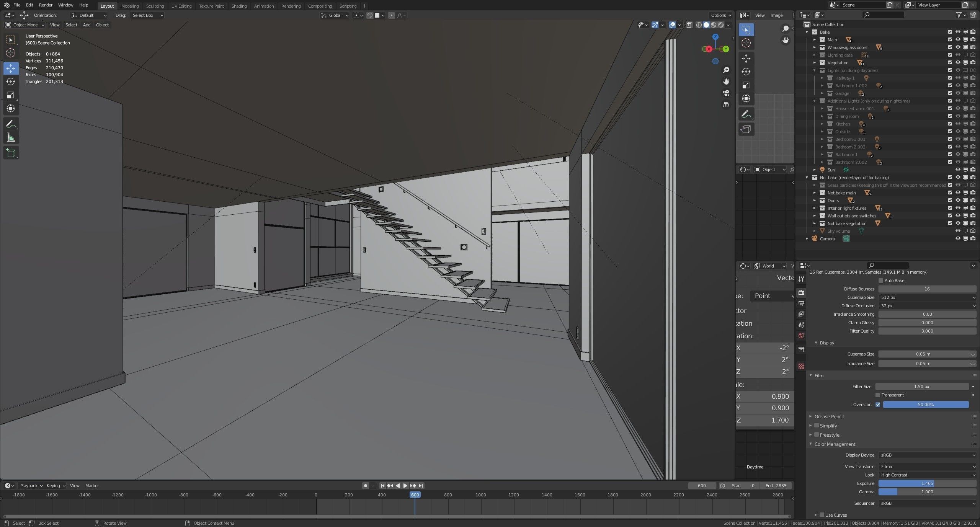Screen dimensions: 980x527
Task: Click the End frame field showing 2835
Action: [776, 486]
